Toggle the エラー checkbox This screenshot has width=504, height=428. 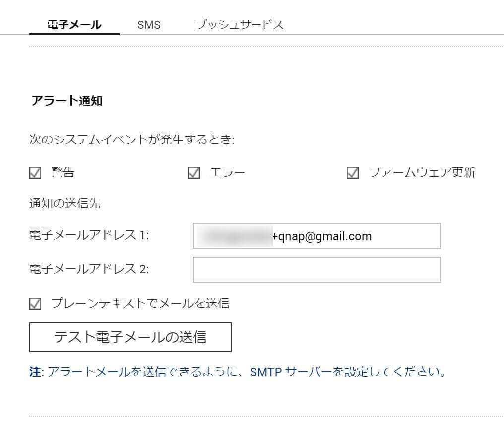194,172
